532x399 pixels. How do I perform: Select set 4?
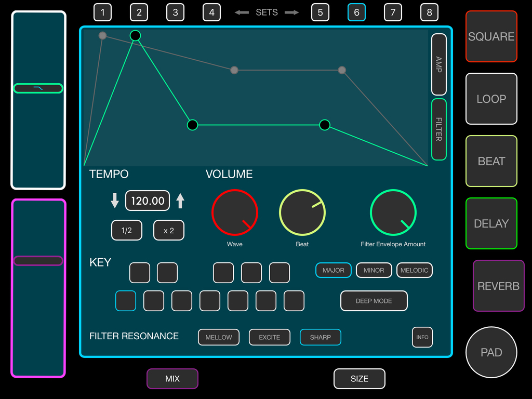(x=212, y=12)
